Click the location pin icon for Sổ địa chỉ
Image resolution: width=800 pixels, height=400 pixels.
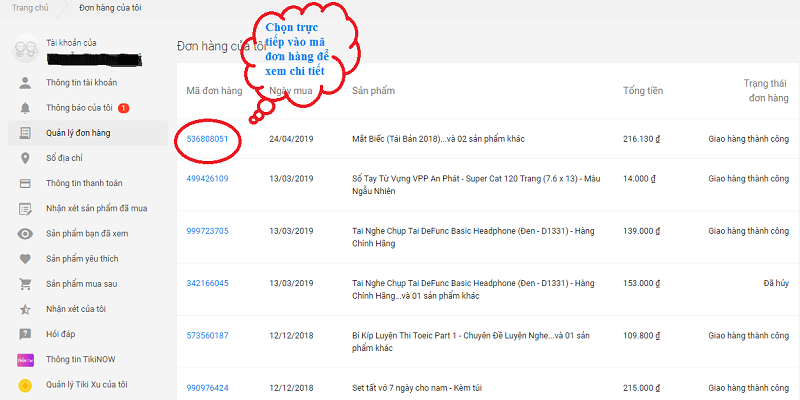pyautogui.click(x=25, y=158)
